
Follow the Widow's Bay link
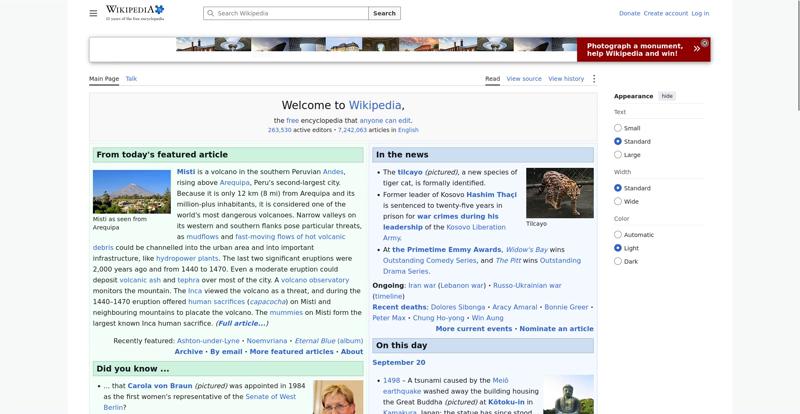[x=527, y=250]
